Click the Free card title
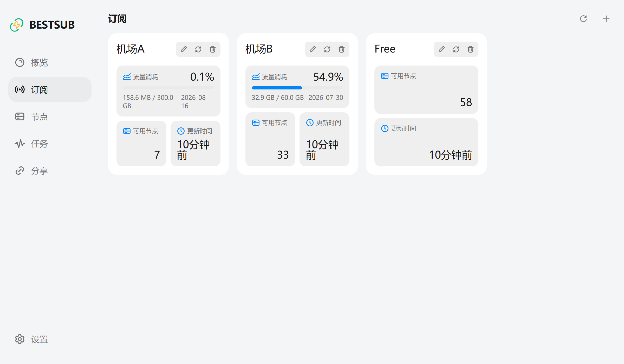 385,49
